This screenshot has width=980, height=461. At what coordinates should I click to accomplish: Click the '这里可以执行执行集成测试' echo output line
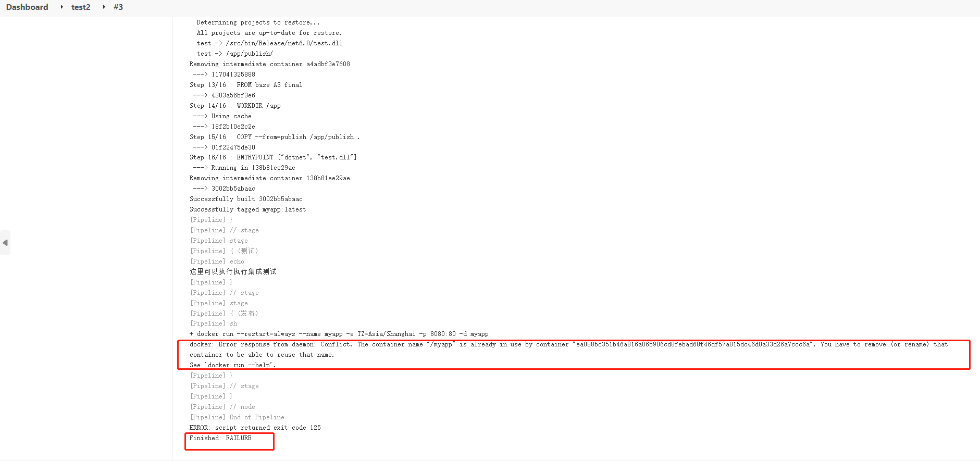pos(233,272)
